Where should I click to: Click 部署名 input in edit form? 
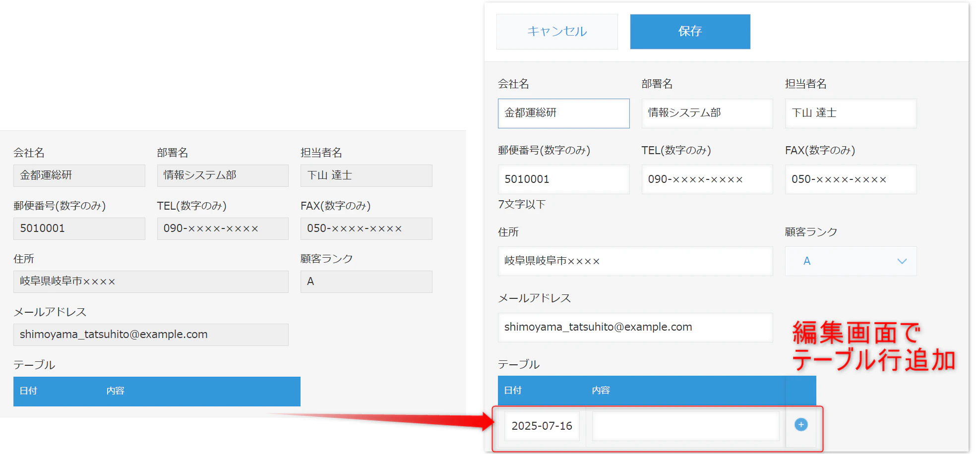coord(707,113)
